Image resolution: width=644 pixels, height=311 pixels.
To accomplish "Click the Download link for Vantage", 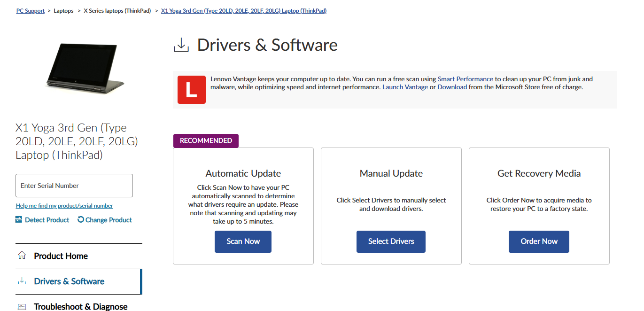I will pos(452,87).
